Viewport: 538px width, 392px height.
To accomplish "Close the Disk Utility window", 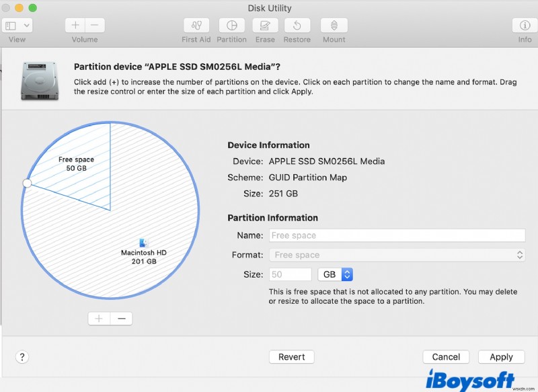I will pyautogui.click(x=6, y=7).
